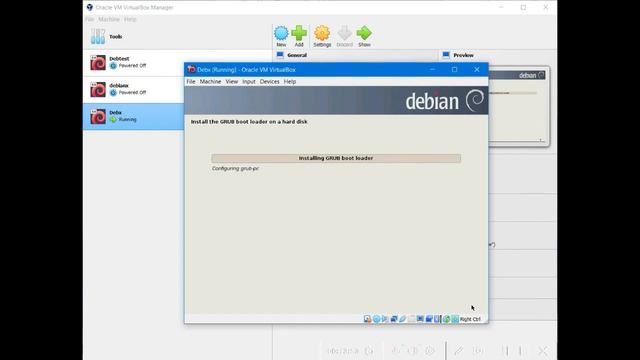Screen dimensions: 640x360
Task: Open the Machine menu in the Debx VM window
Action: (210, 82)
